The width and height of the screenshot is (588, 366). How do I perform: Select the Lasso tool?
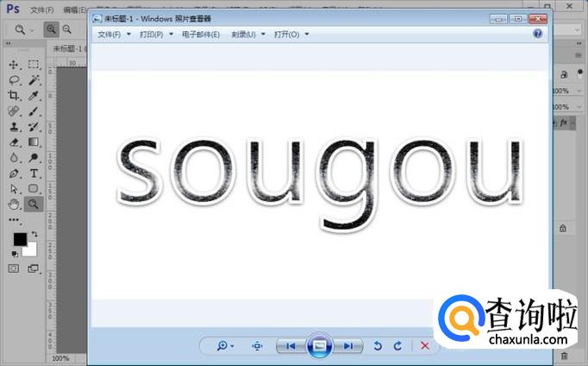(x=14, y=80)
